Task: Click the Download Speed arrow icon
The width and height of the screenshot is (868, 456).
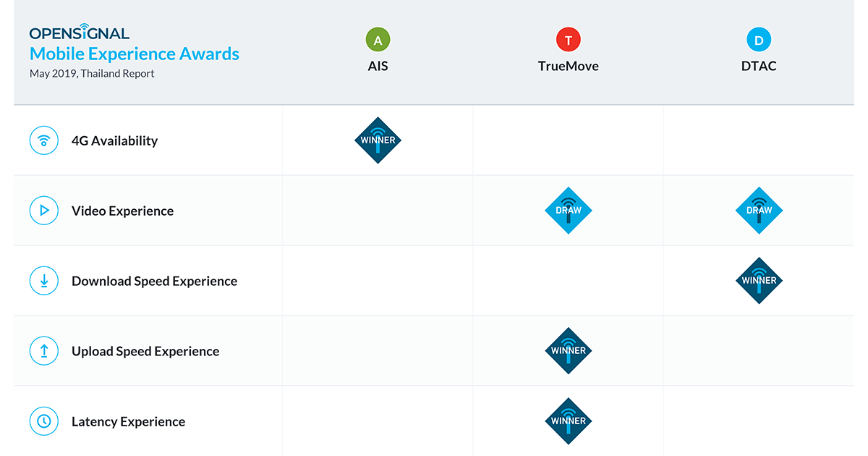Action: tap(44, 281)
